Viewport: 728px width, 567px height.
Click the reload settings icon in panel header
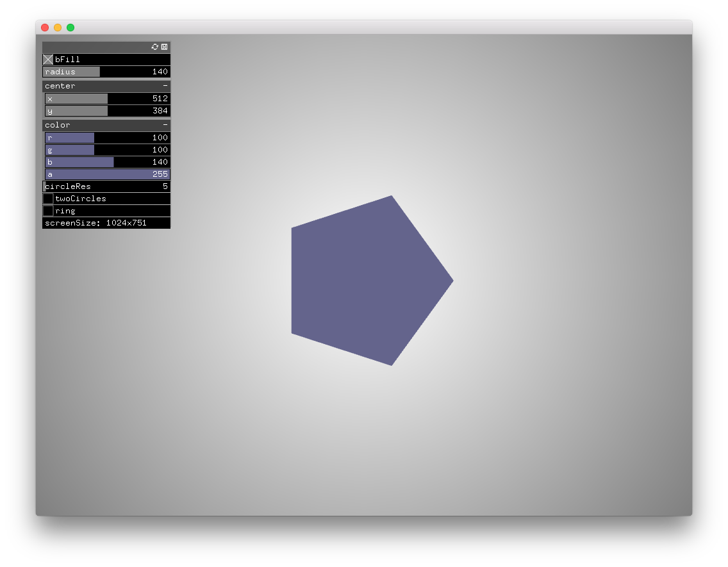(154, 46)
